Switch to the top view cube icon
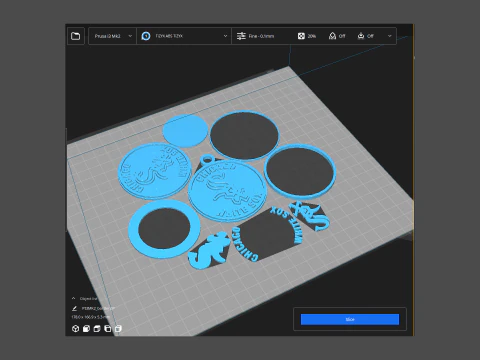The image size is (480, 360). click(x=97, y=329)
